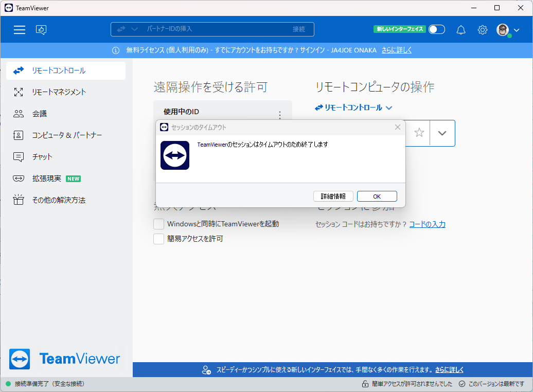Click the green connection status dot
The height and width of the screenshot is (392, 533).
click(x=8, y=384)
